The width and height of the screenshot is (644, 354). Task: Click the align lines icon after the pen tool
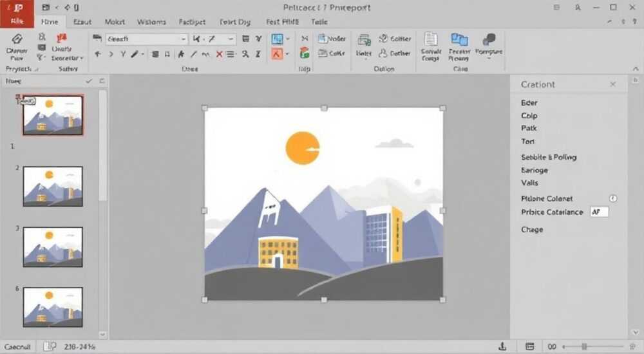click(x=155, y=54)
